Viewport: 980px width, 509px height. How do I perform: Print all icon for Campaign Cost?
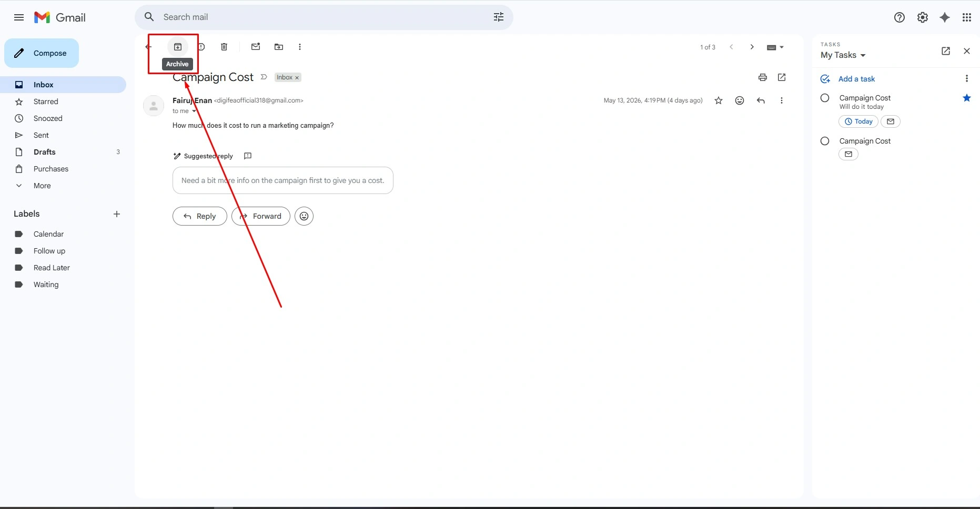point(763,77)
